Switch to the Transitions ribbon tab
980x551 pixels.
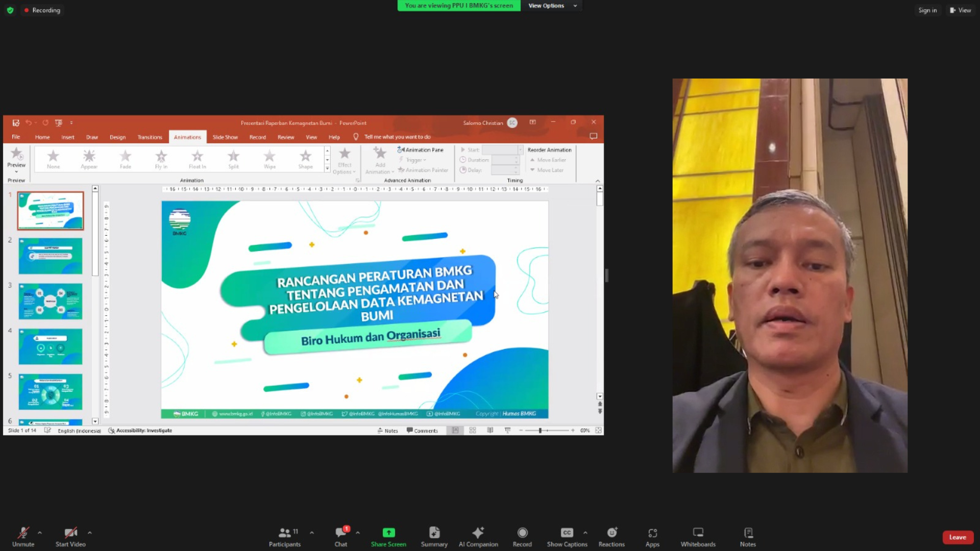[x=150, y=137]
